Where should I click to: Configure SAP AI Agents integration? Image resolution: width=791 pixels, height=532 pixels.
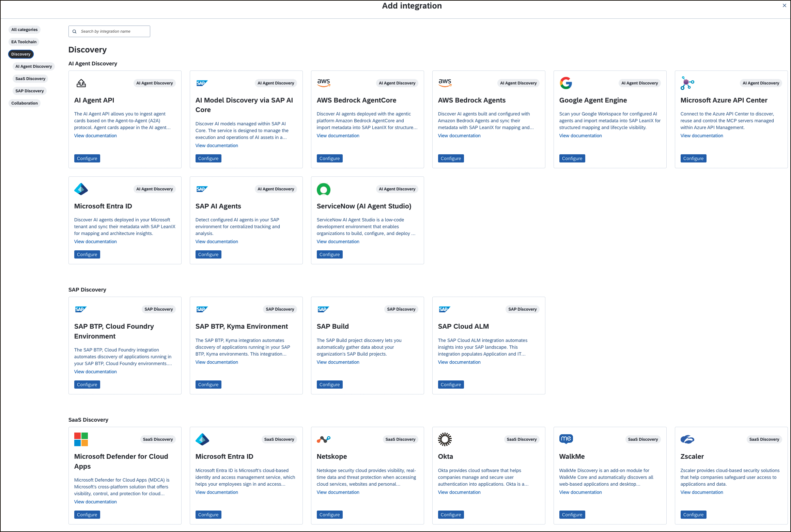click(x=208, y=254)
